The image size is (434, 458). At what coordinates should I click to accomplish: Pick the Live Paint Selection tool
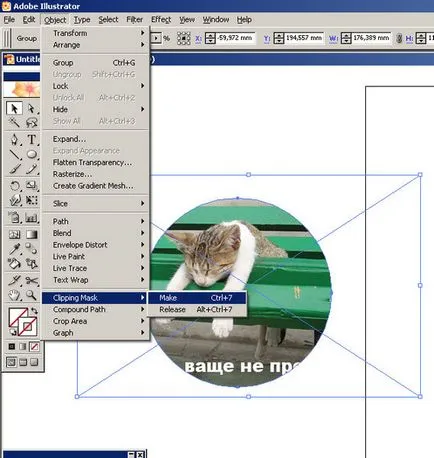pos(32,264)
